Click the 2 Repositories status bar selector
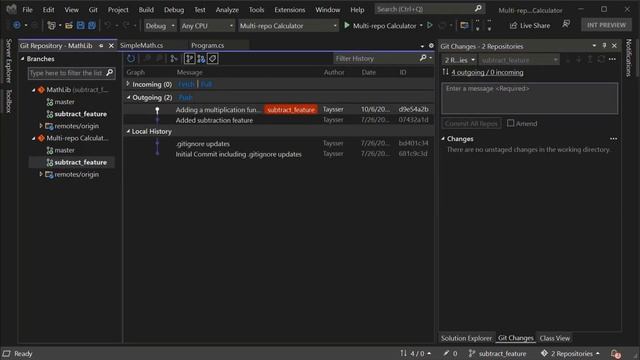Screen dimensions: 640x360 pos(570,353)
